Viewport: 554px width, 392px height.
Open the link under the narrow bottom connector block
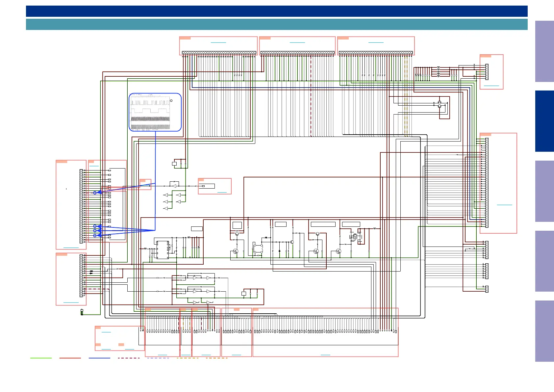tap(186, 355)
